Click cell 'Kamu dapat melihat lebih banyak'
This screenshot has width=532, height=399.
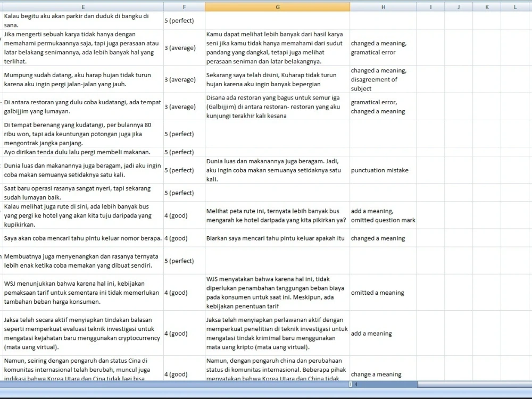[278, 47]
